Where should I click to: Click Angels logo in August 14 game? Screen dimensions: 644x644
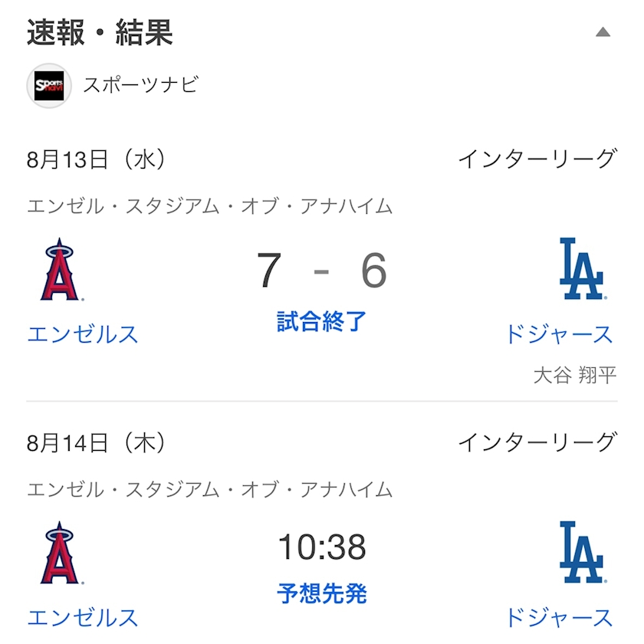click(x=60, y=553)
